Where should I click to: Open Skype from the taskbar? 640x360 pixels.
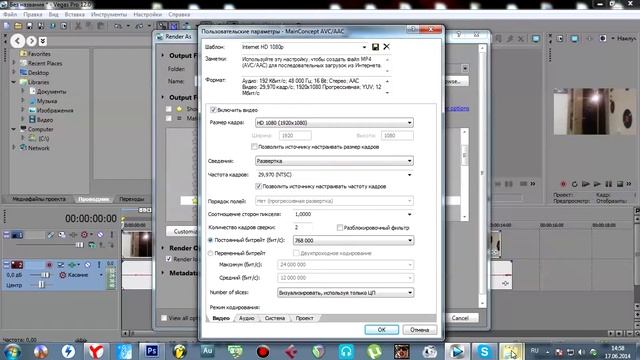click(x=484, y=351)
